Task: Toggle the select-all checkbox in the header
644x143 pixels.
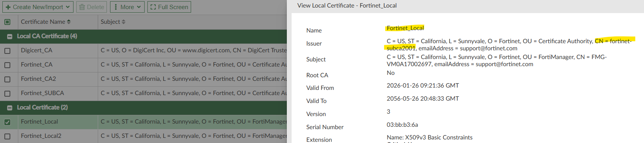Action: 7,22
